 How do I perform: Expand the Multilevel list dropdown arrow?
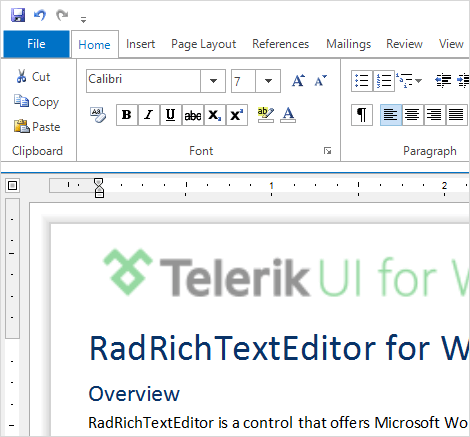(419, 81)
